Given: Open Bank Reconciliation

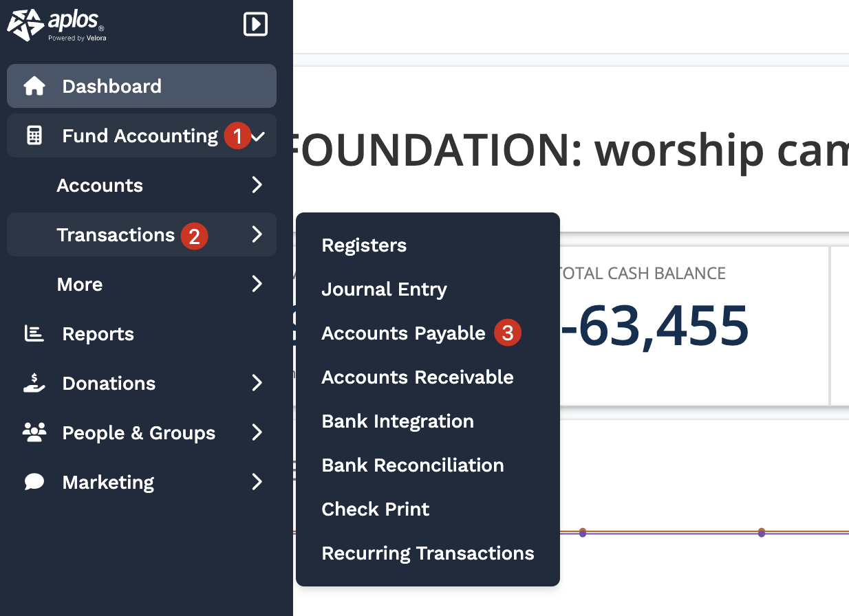Looking at the screenshot, I should tap(412, 465).
